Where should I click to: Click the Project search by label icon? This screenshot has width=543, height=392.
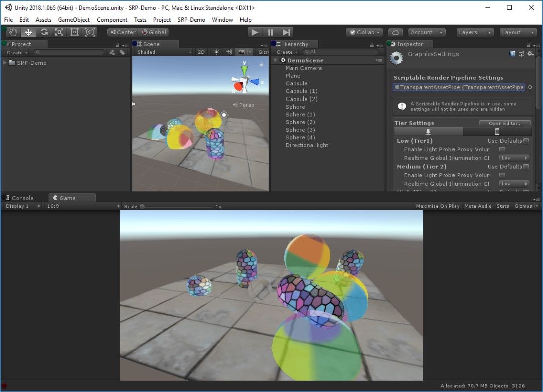[x=122, y=52]
